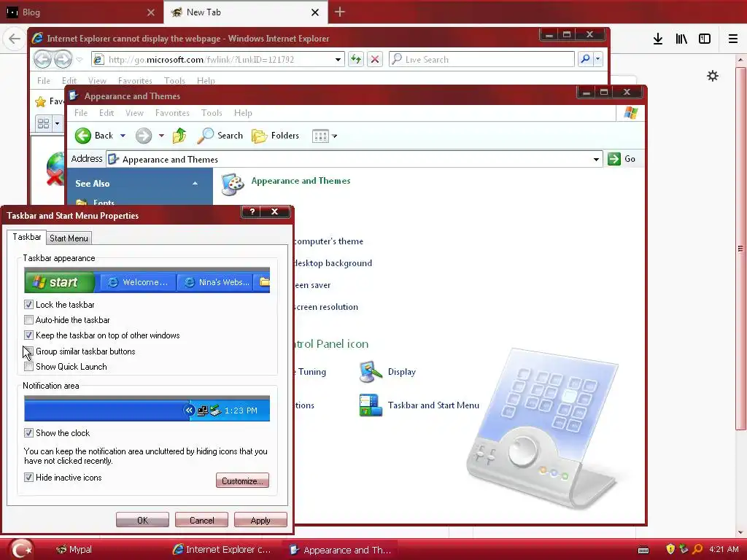The image size is (747, 560).
Task: Open Internet Explorer recent pages dropdown arrow
Action: (80, 60)
